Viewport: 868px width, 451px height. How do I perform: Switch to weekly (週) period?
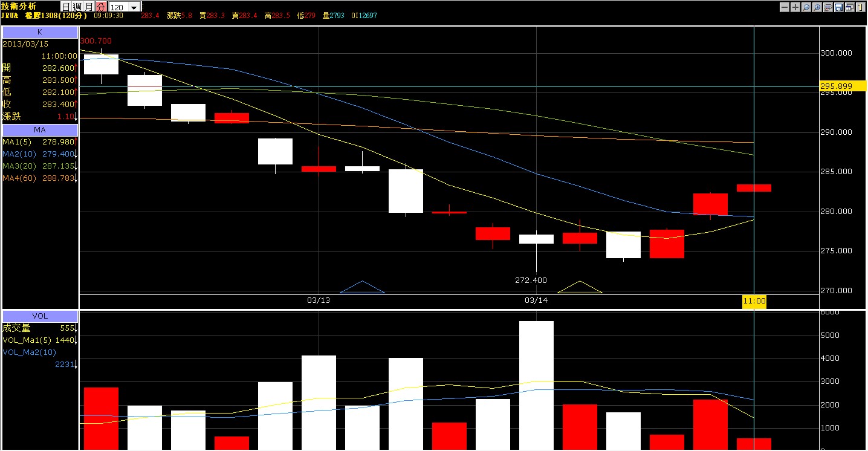pyautogui.click(x=77, y=7)
